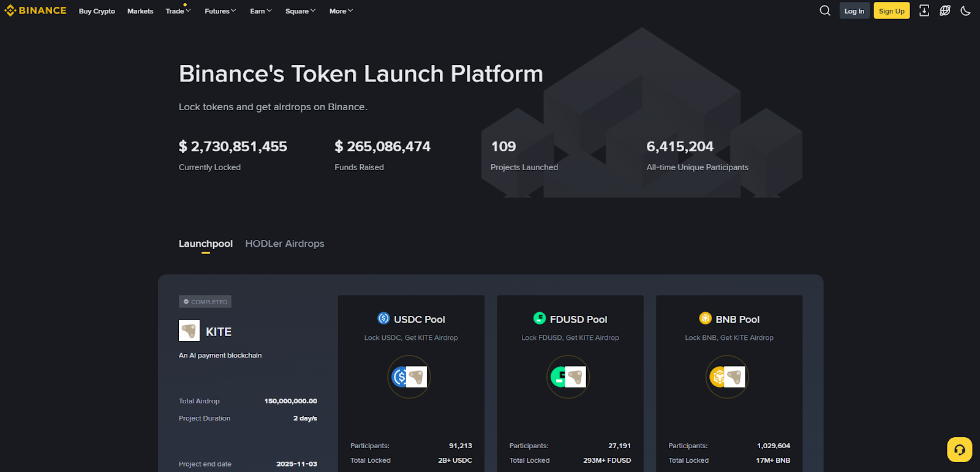The image size is (980, 472).
Task: Click the Log In button
Action: 854,11
